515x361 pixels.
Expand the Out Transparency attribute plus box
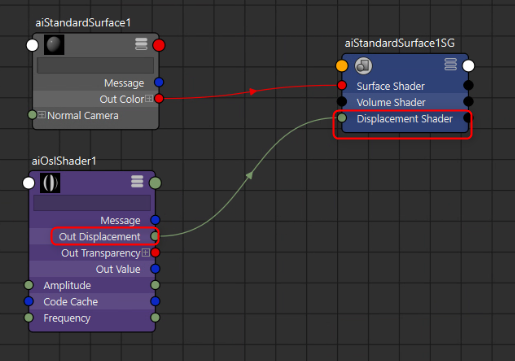145,253
